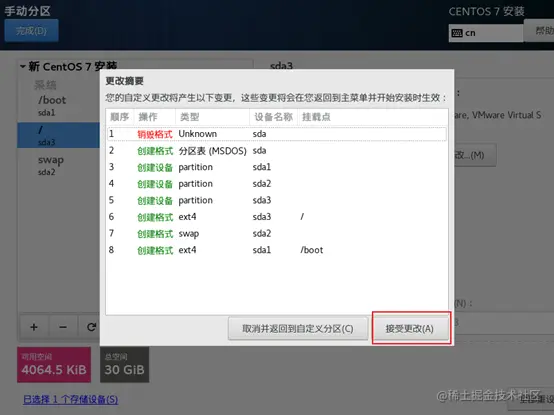Click the 手动分区 page title
554x415 pixels.
(28, 11)
